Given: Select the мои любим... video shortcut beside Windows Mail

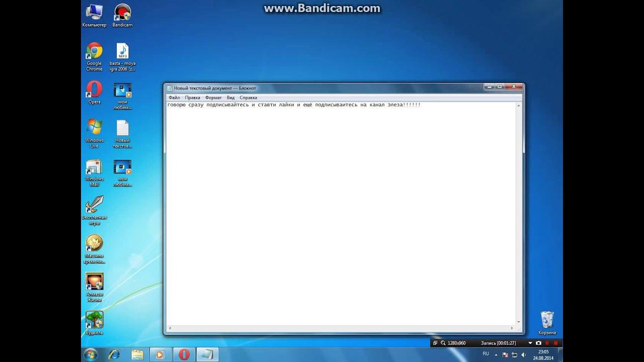Looking at the screenshot, I should click(x=122, y=172).
